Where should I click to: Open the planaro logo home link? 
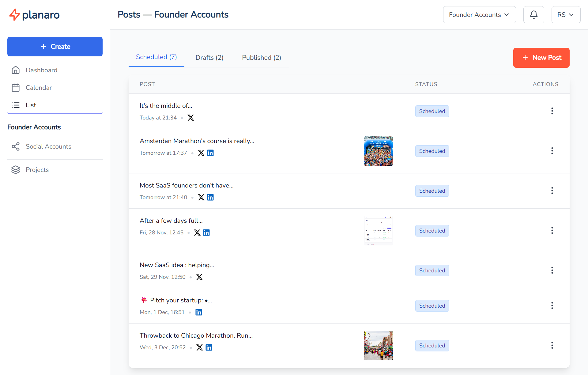click(x=34, y=14)
